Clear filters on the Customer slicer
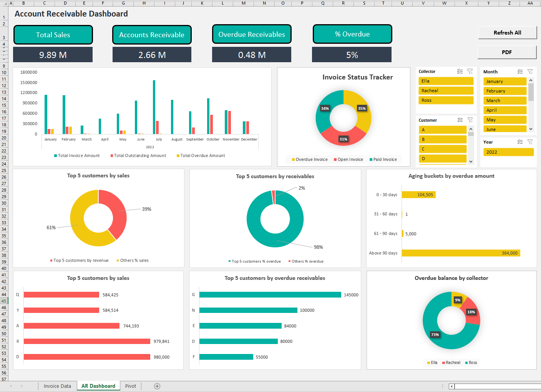Image resolution: width=541 pixels, height=392 pixels. [470, 120]
